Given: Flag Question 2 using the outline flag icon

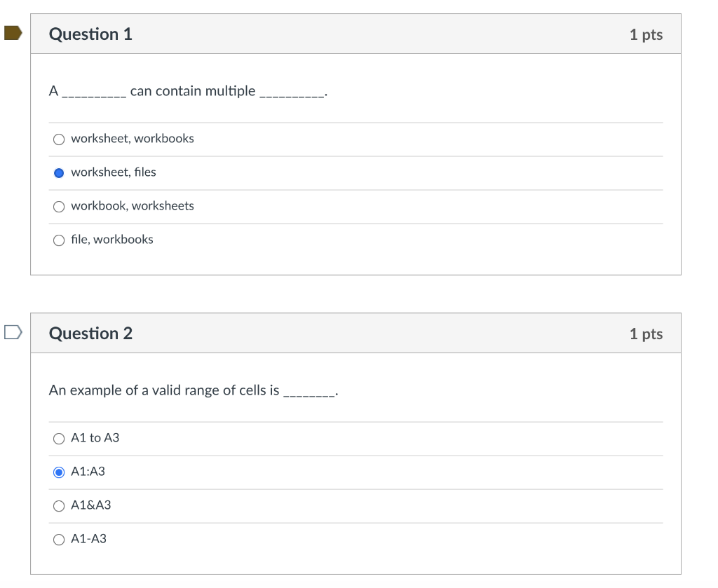Looking at the screenshot, I should tap(13, 332).
